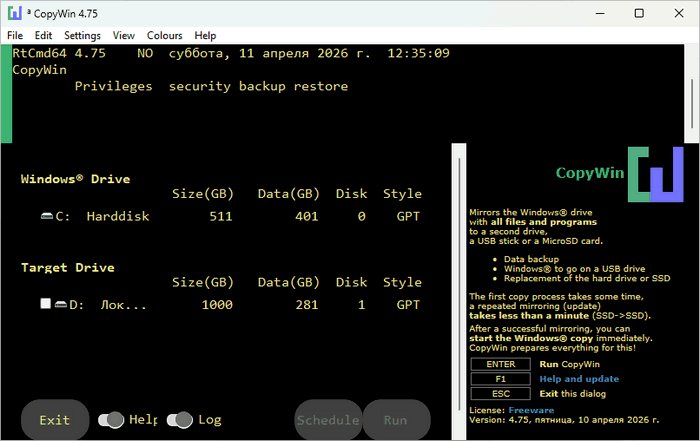Click the GPT style value for D:
The width and height of the screenshot is (700, 441).
click(408, 305)
